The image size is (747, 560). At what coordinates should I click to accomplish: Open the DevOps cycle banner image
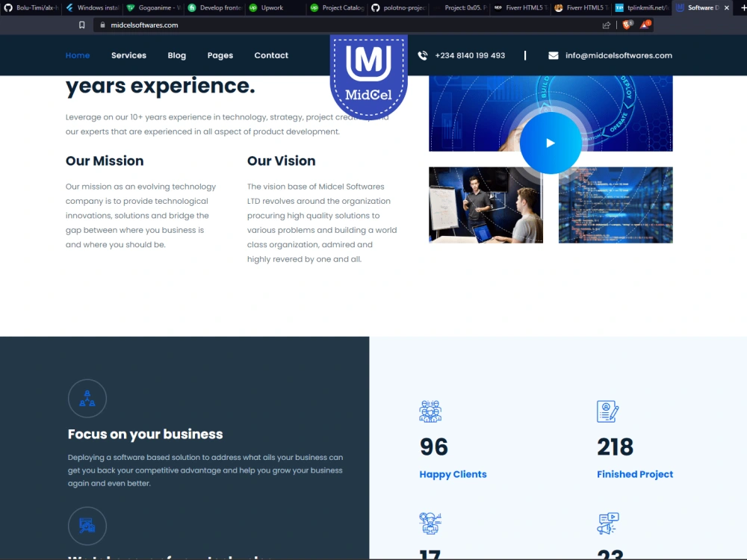[x=551, y=113]
